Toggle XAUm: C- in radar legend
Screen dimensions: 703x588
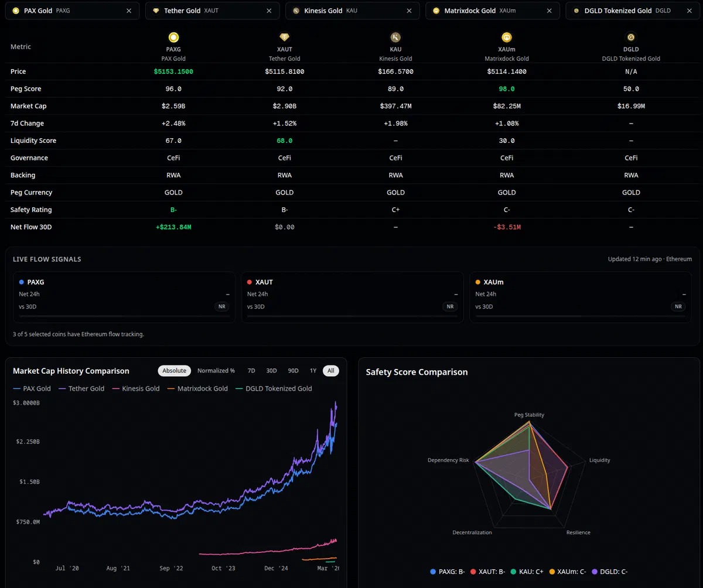569,572
